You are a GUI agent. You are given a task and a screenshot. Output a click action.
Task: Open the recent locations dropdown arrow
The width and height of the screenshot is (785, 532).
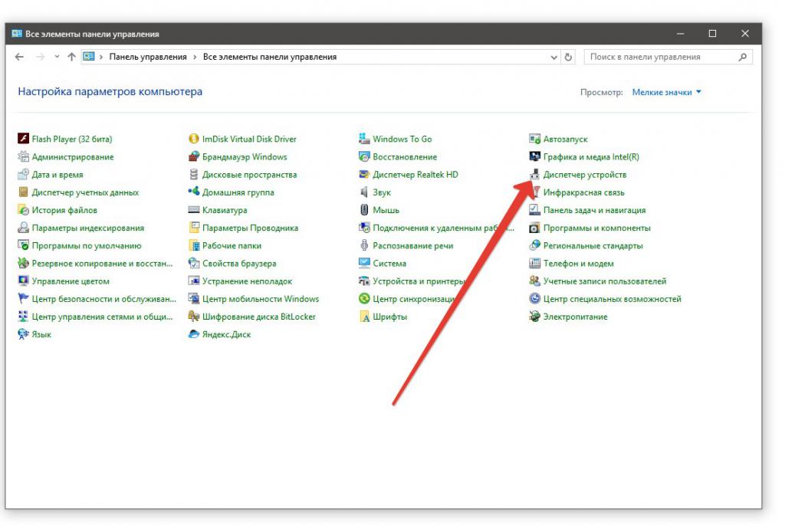57,57
